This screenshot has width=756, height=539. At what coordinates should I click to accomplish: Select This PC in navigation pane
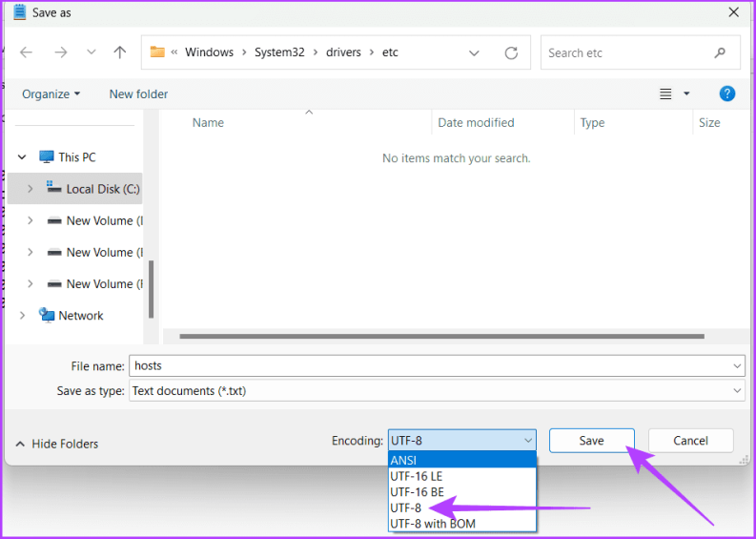pyautogui.click(x=76, y=157)
